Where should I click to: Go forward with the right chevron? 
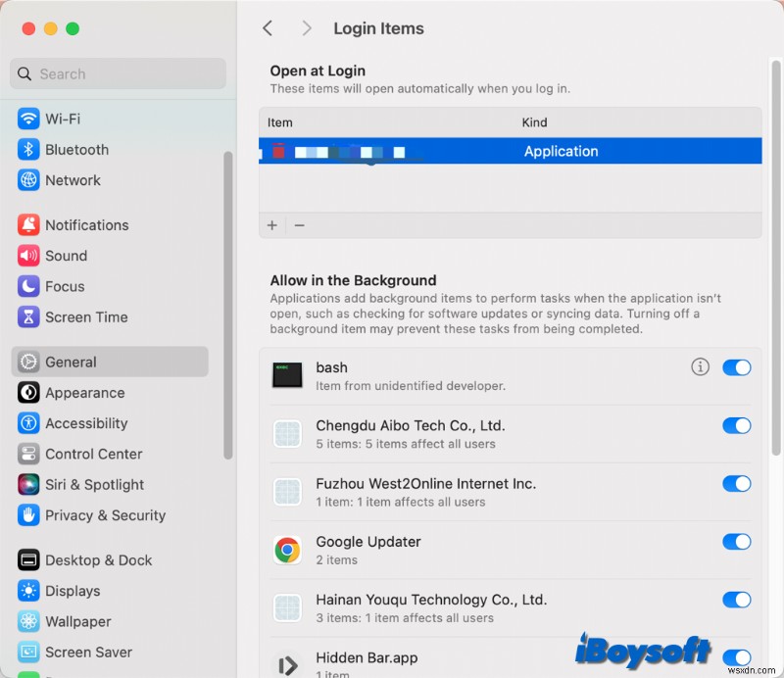pyautogui.click(x=307, y=28)
